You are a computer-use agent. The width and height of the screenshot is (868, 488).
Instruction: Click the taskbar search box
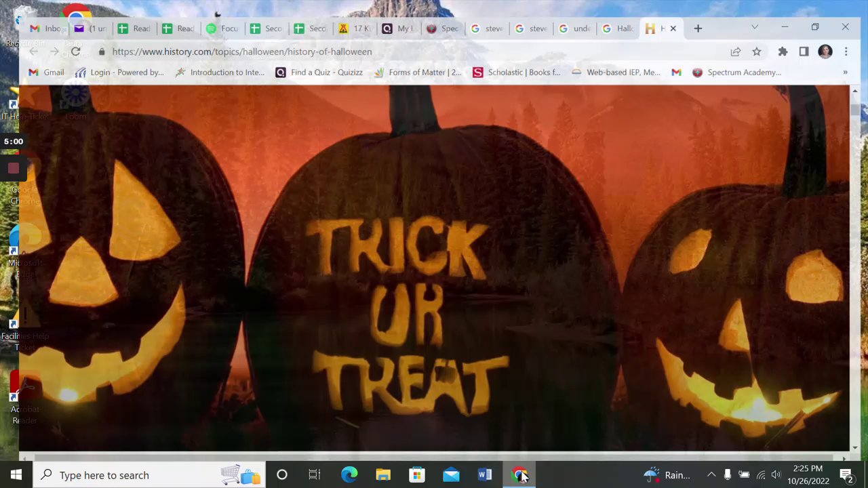(x=149, y=475)
